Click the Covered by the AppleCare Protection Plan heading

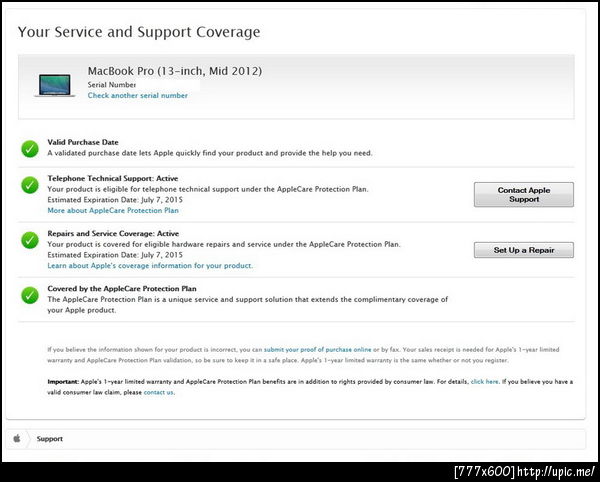tap(122, 288)
